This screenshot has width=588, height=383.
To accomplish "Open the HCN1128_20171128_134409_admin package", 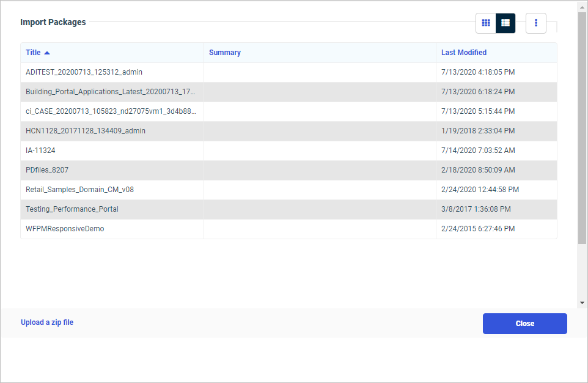I will click(86, 130).
